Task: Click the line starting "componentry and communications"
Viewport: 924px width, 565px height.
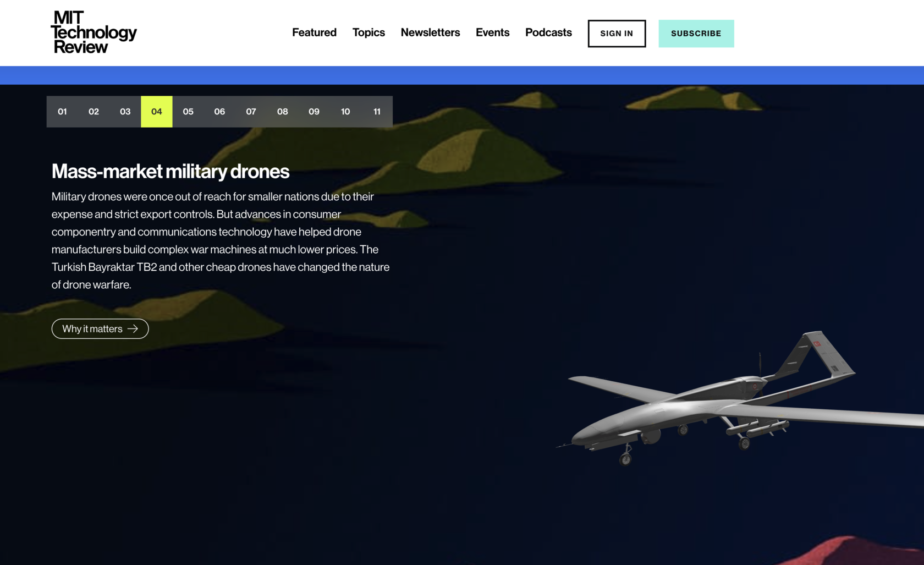Action: tap(206, 232)
